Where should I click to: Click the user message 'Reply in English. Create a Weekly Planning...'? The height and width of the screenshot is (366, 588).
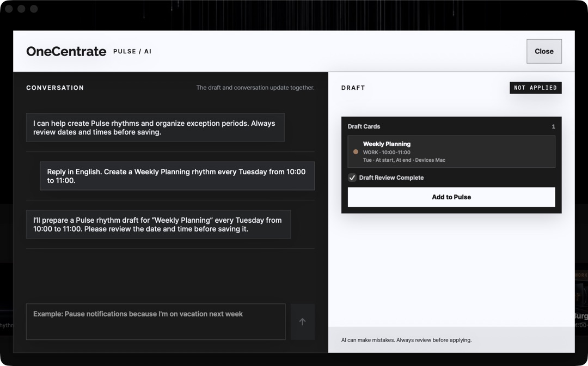coord(177,176)
